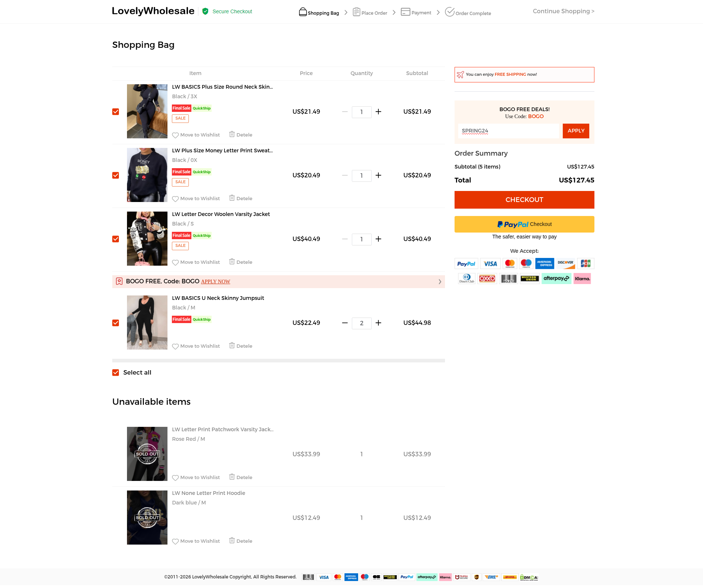The width and height of the screenshot is (703, 588).
Task: Click trash icon for sold-out Hoodie
Action: point(232,541)
